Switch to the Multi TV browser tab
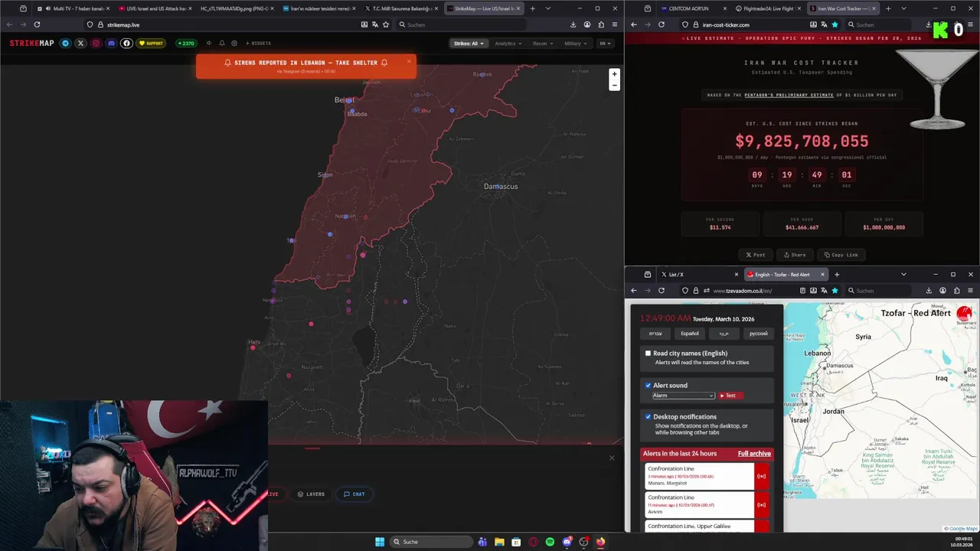980x551 pixels. coord(74,8)
